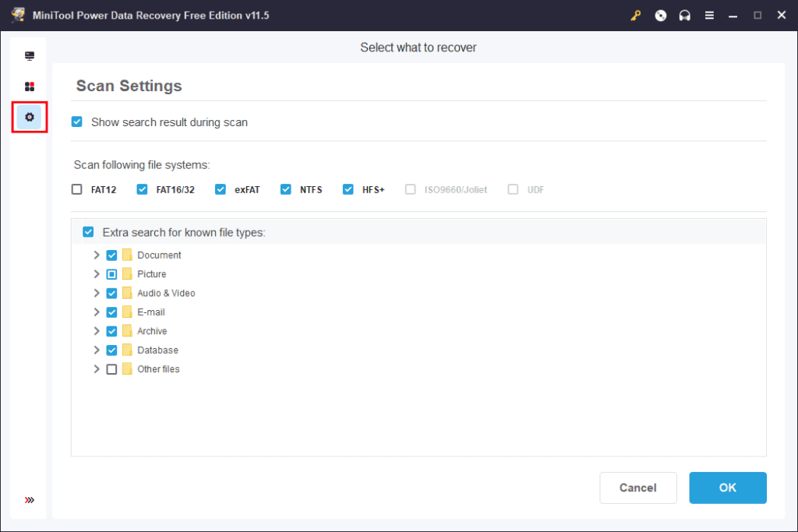The image size is (798, 532).
Task: Click the ISO9660/Joliet disabled checkbox
Action: [410, 189]
